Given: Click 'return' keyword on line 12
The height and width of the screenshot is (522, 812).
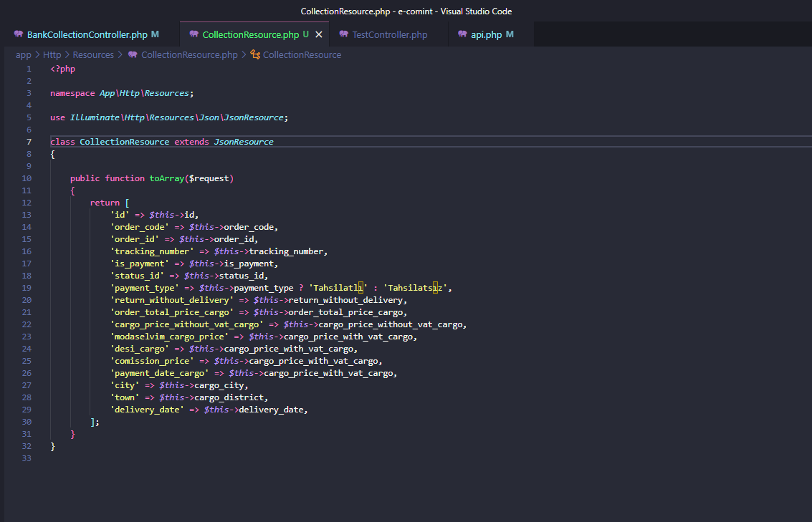Looking at the screenshot, I should coord(105,203).
